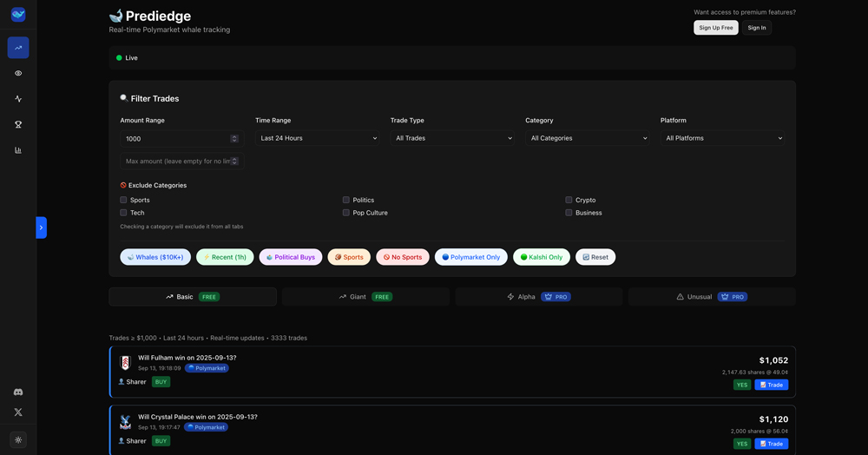Open the eye watchlist icon in sidebar

coord(18,73)
